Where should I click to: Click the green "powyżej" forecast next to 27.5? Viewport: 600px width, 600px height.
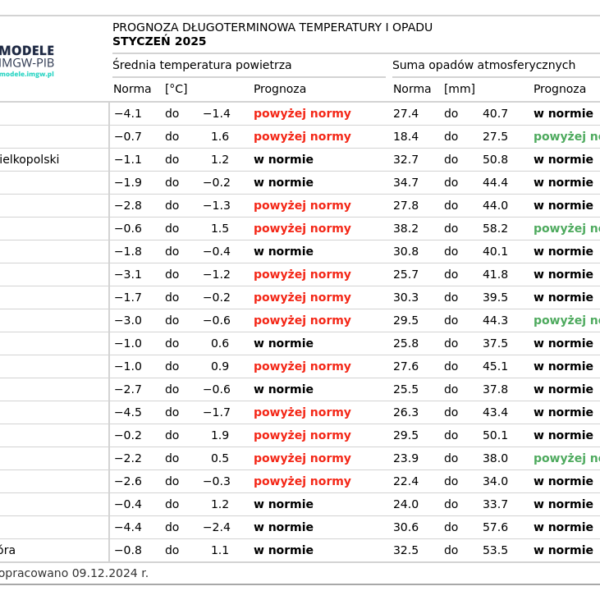tap(565, 136)
